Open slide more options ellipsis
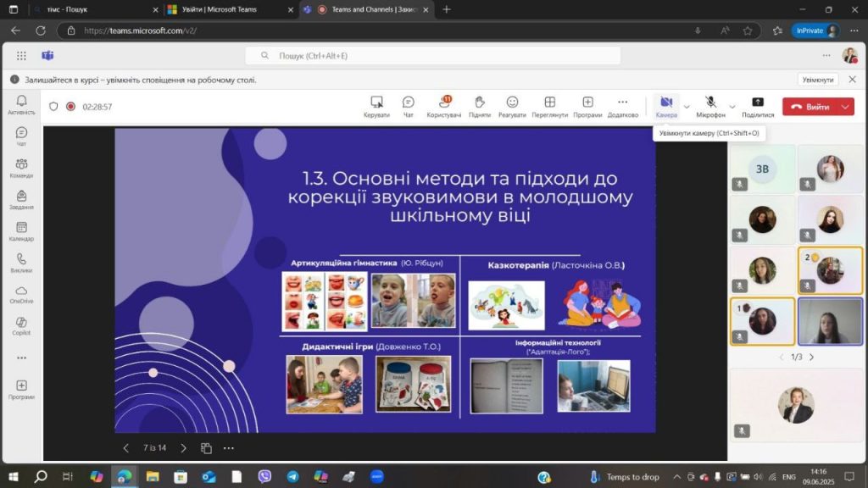The height and width of the screenshot is (488, 868). click(229, 448)
